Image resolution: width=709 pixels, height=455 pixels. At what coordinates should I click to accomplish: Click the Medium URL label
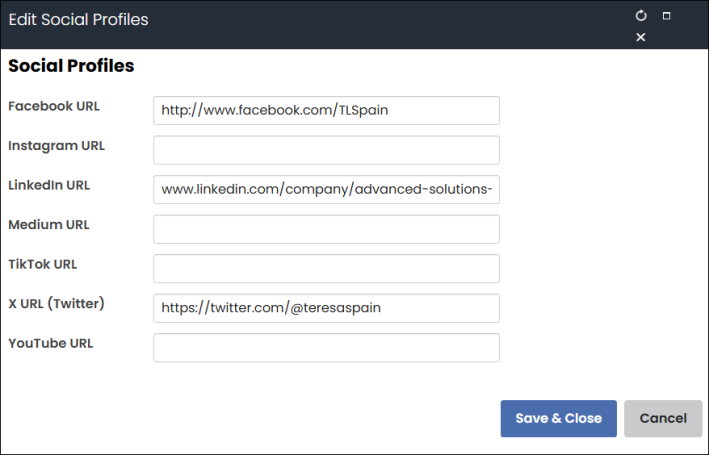tap(49, 225)
